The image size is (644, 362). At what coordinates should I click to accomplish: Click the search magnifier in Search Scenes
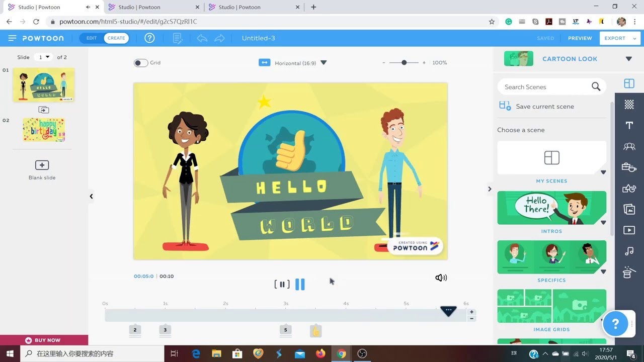[596, 86]
